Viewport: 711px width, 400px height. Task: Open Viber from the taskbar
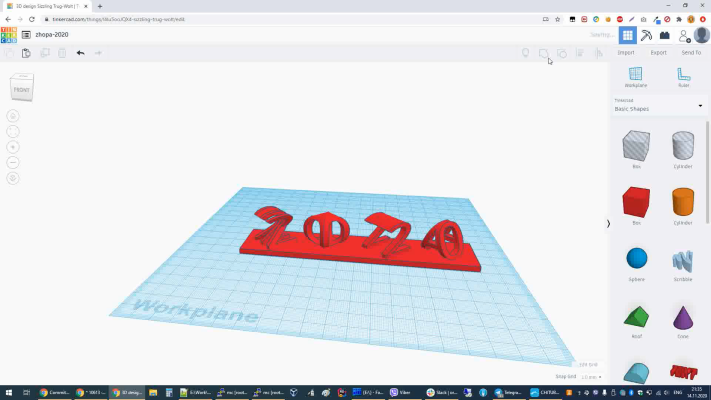pyautogui.click(x=401, y=392)
